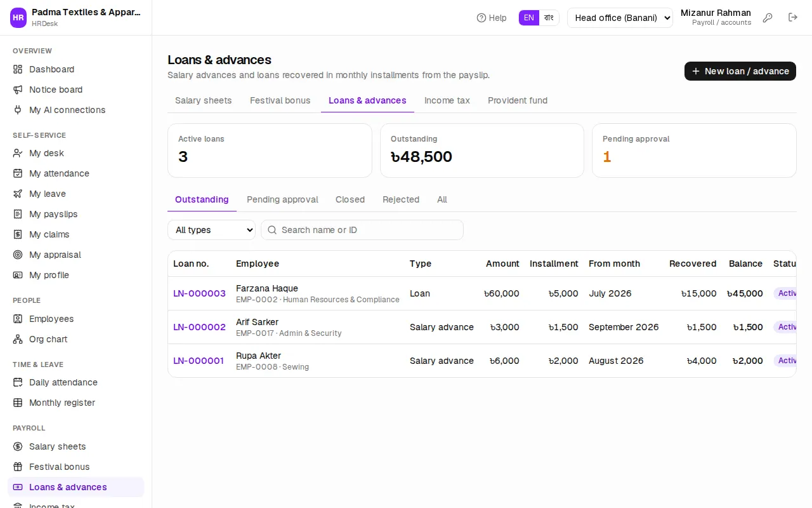Viewport: 812px width, 508px height.
Task: Click the Employees sidebar icon
Action: (x=18, y=319)
